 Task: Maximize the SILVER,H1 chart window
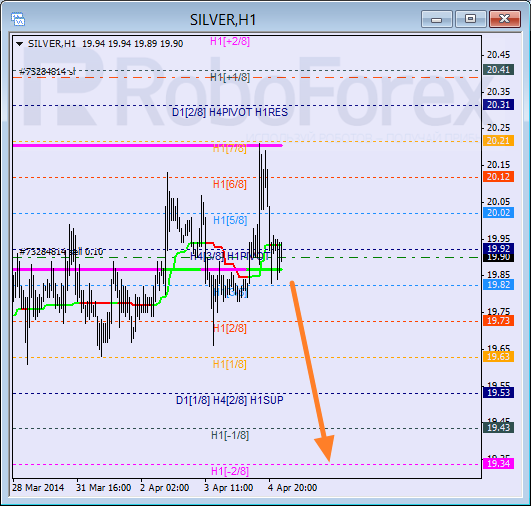[x=470, y=19]
